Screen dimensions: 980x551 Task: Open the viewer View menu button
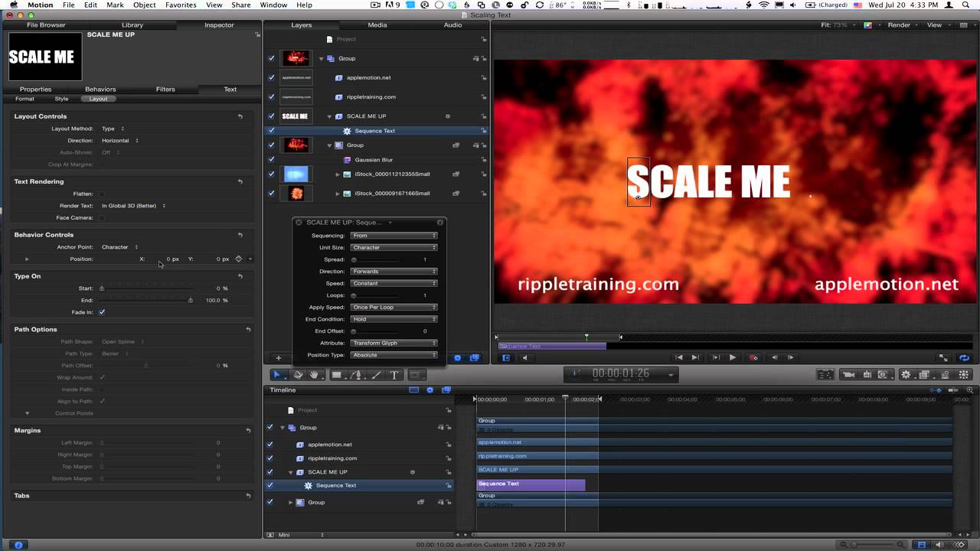tap(938, 25)
